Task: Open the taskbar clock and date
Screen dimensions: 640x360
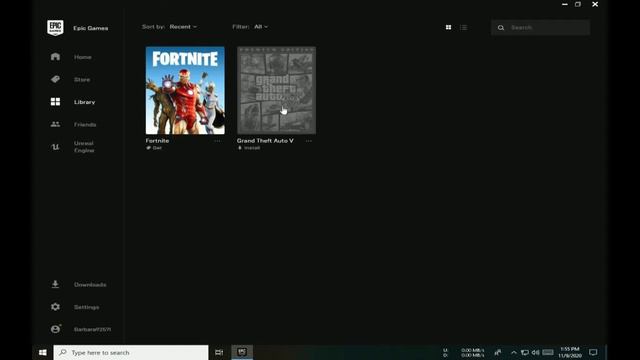Action: coord(570,352)
